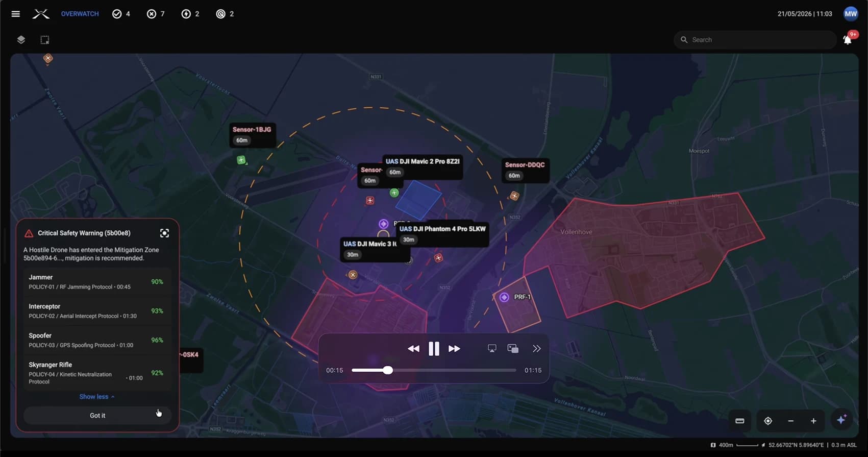This screenshot has height=457, width=868.
Task: Filter by X status count 7
Action: click(x=156, y=14)
